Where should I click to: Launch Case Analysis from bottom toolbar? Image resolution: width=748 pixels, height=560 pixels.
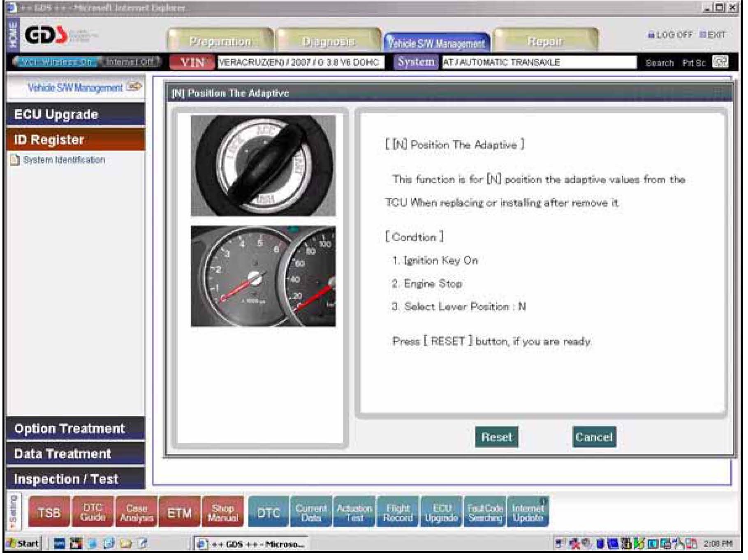click(x=137, y=512)
